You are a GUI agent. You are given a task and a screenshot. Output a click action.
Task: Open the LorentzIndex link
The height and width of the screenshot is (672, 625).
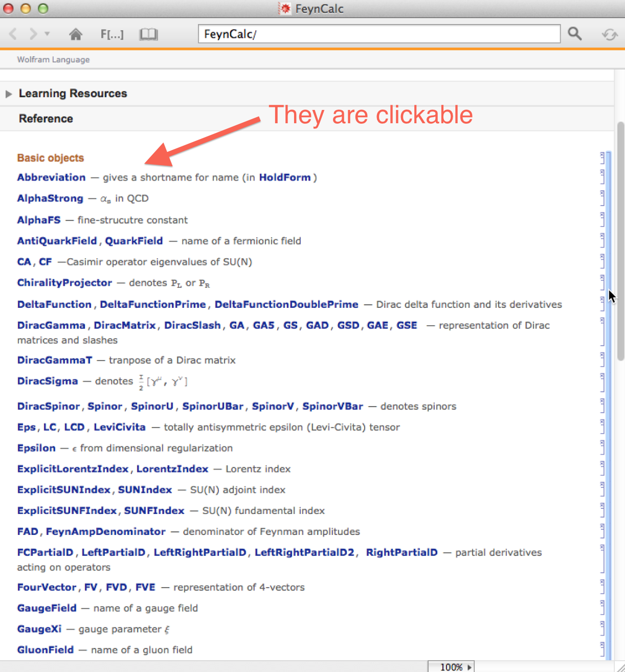pos(172,469)
